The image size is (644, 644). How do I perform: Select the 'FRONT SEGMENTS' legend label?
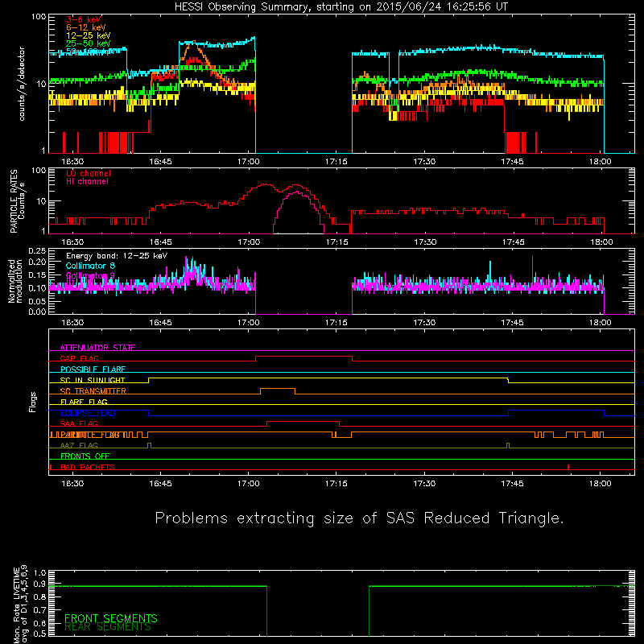tap(111, 618)
